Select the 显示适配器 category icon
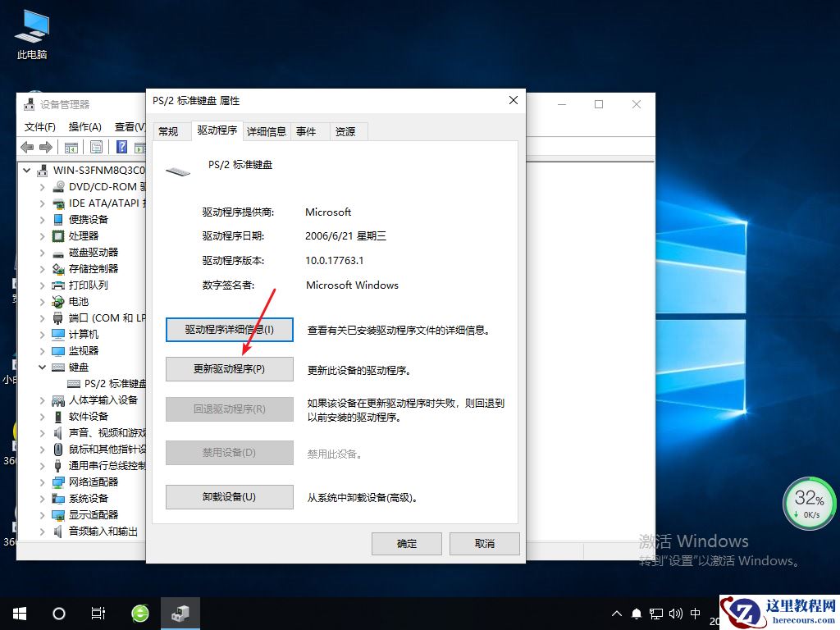Image resolution: width=840 pixels, height=630 pixels. click(x=59, y=514)
